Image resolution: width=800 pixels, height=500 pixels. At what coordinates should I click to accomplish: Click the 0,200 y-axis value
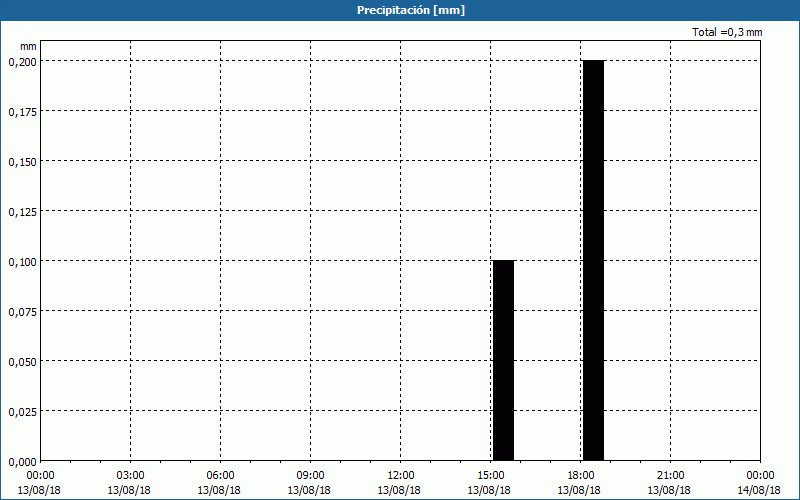pos(22,61)
